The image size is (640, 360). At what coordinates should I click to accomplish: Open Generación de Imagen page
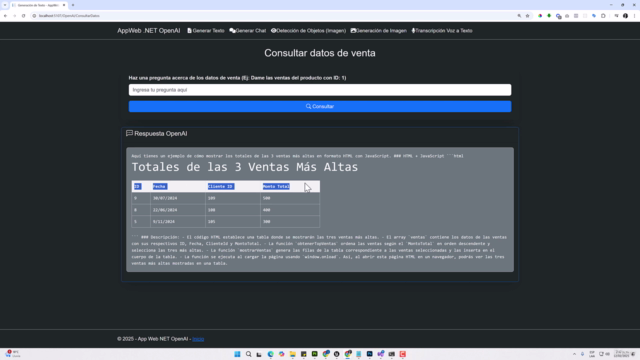tap(378, 31)
